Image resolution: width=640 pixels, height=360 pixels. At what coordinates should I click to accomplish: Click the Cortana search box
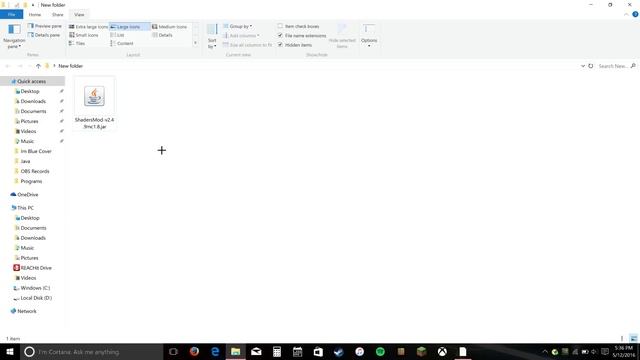coord(91,351)
